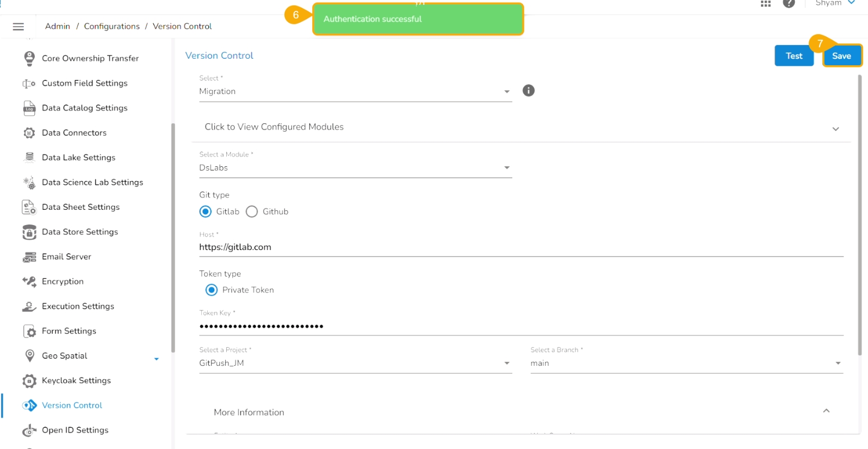
Task: Click the Configurations breadcrumb link
Action: pyautogui.click(x=111, y=27)
